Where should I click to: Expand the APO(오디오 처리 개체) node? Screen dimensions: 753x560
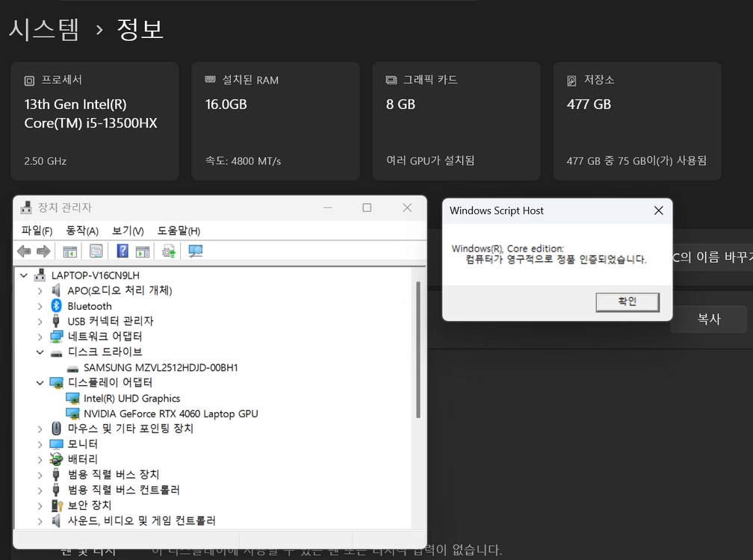coord(40,290)
